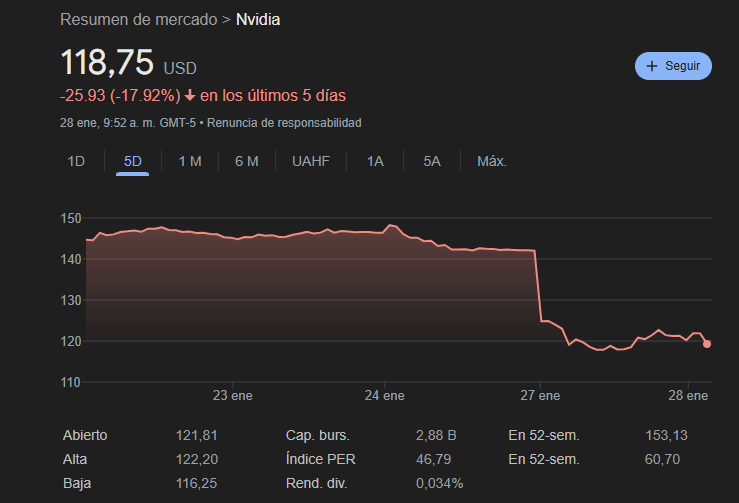Choose the 1A range tab
Screen dimensions: 739x503
[375, 161]
